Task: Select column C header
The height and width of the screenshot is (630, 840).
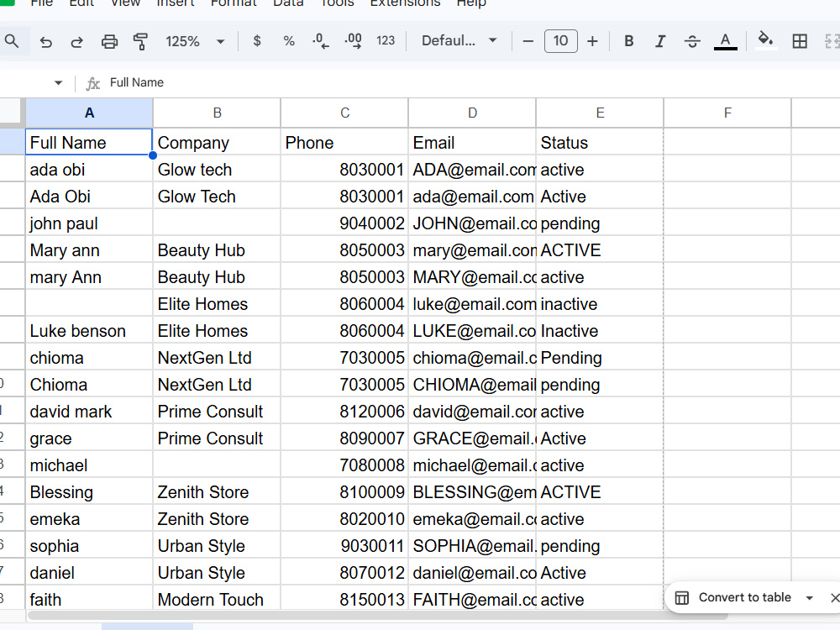Action: [x=344, y=113]
